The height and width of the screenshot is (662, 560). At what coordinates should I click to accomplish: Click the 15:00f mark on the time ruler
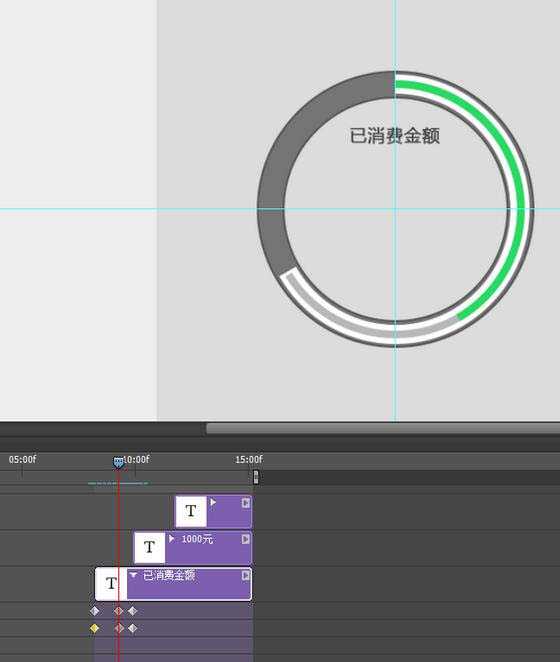tap(249, 459)
